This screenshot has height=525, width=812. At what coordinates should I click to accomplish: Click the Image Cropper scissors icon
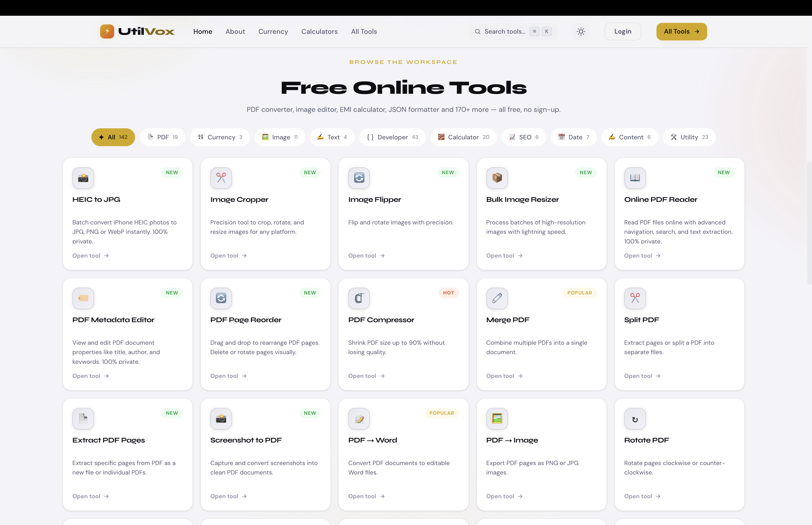pos(221,178)
